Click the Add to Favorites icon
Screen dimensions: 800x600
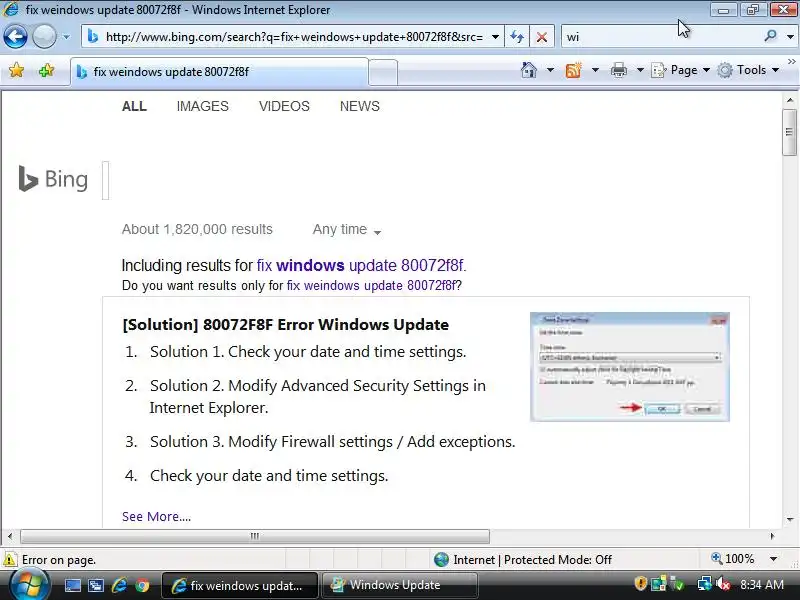point(46,70)
